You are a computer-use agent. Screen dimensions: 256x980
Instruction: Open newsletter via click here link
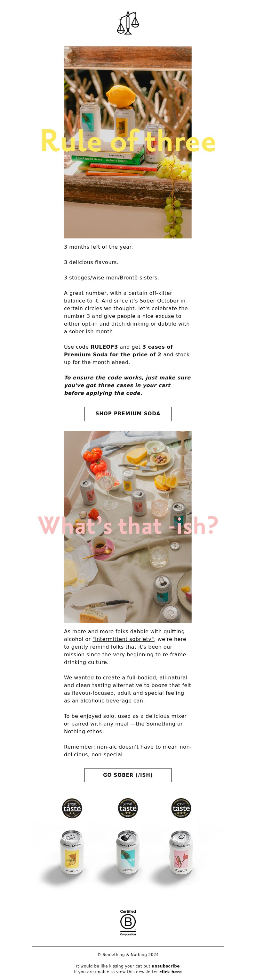[171, 972]
